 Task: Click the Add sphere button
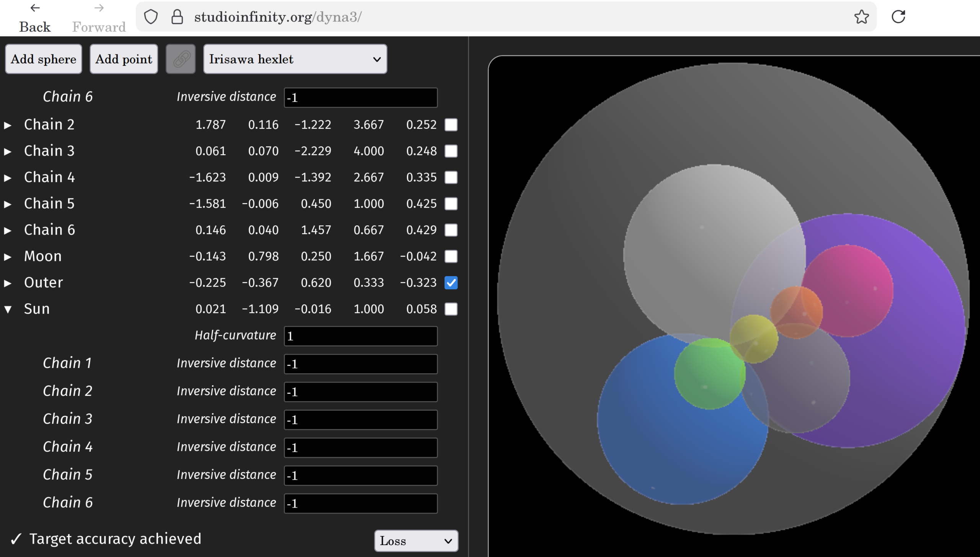tap(43, 59)
